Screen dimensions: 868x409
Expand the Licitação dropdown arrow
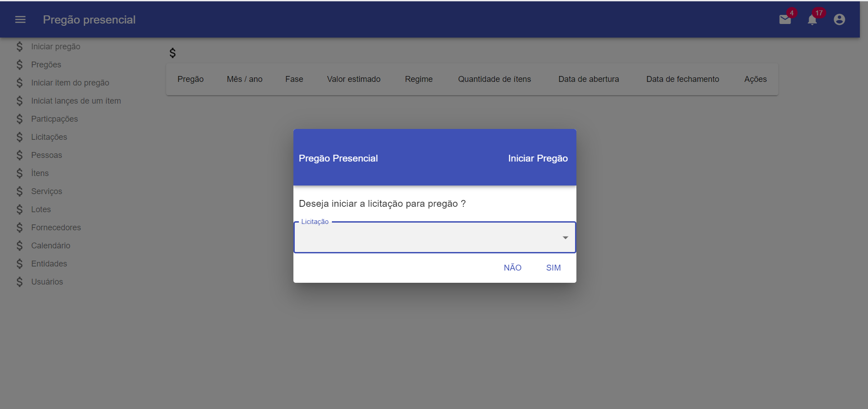(x=565, y=238)
